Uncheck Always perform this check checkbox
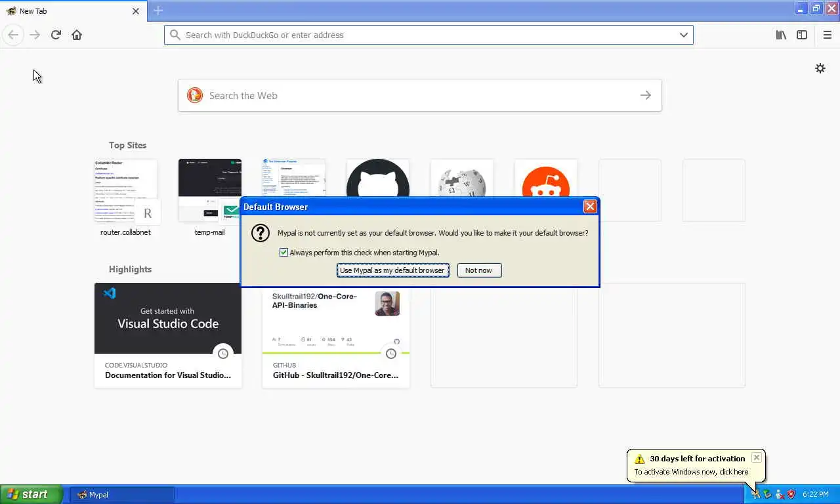The image size is (840, 504). pyautogui.click(x=283, y=252)
